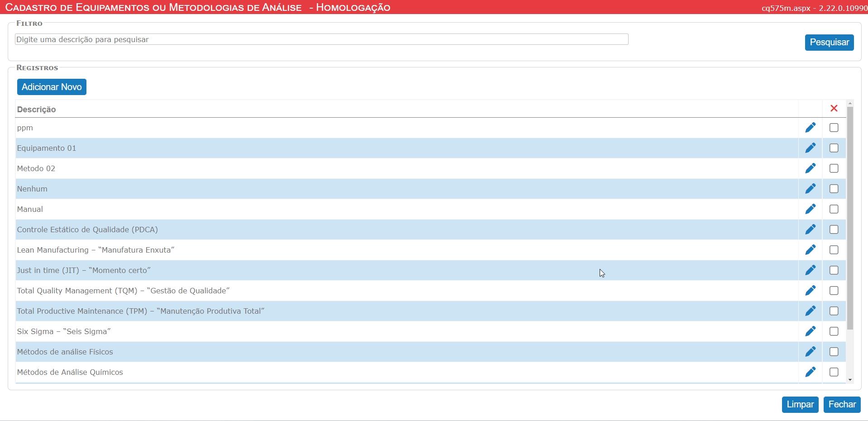Click the list scrollbar down arrow

click(850, 380)
